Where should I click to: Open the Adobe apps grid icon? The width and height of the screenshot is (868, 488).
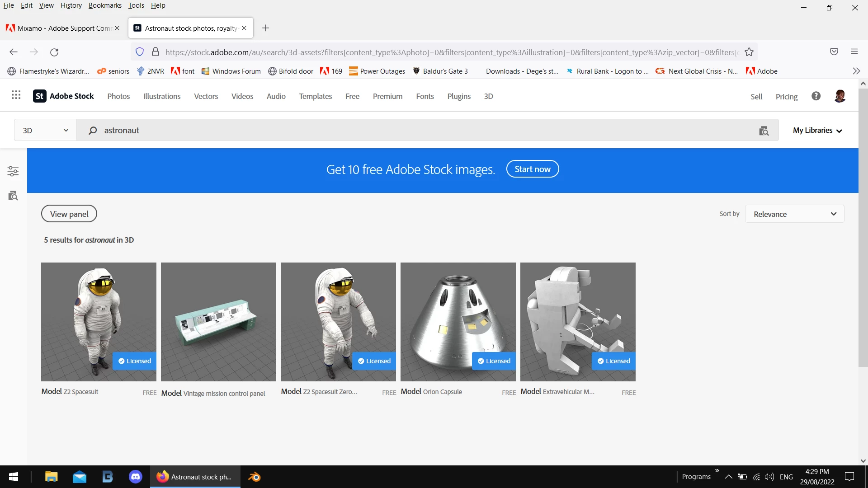[x=16, y=95]
